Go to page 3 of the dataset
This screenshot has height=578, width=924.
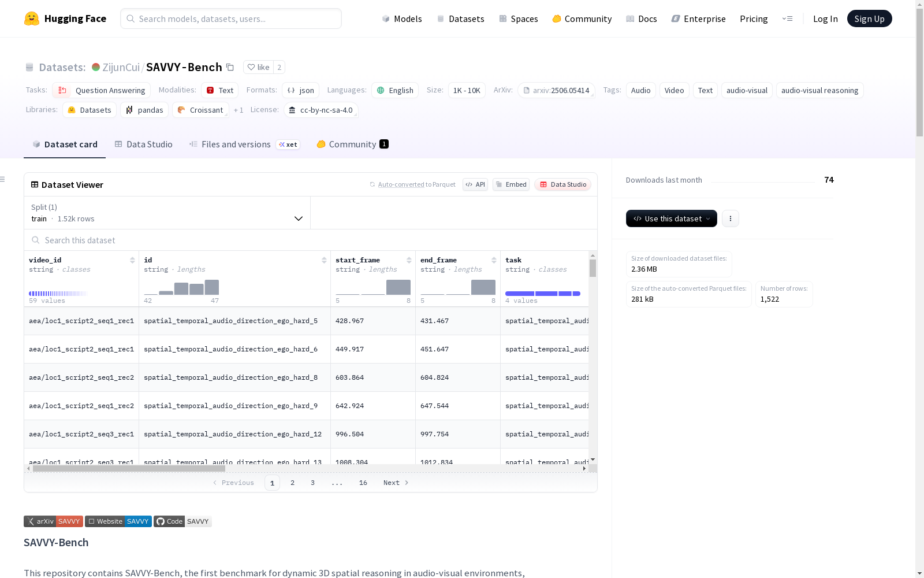click(x=312, y=483)
